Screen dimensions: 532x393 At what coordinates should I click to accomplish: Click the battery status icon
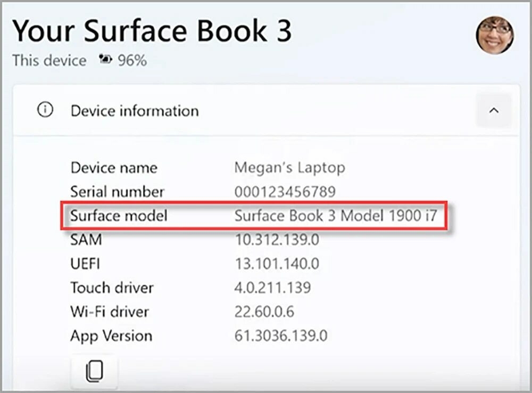click(x=105, y=60)
